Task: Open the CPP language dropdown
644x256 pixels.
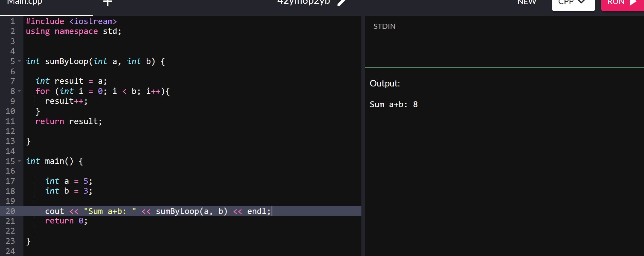Action: pos(573,3)
